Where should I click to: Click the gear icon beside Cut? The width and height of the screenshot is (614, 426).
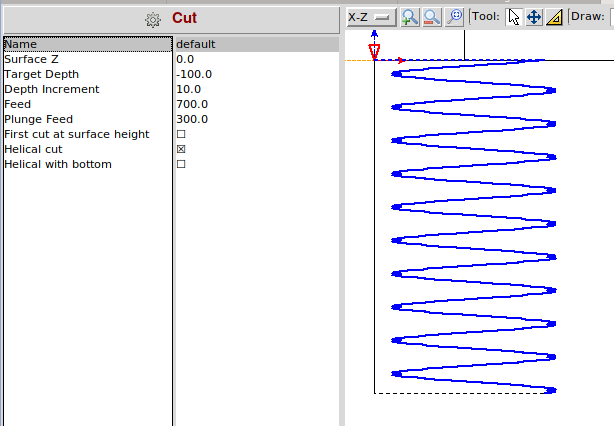pos(152,19)
